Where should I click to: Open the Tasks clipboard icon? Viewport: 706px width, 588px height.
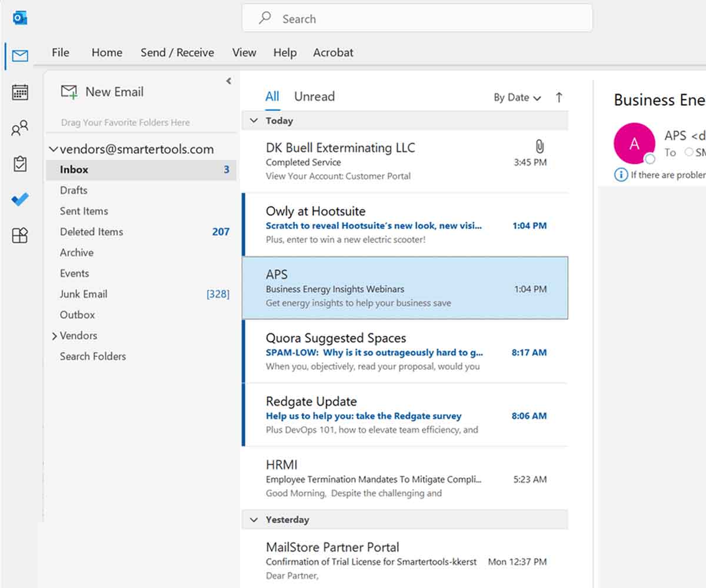pyautogui.click(x=20, y=164)
